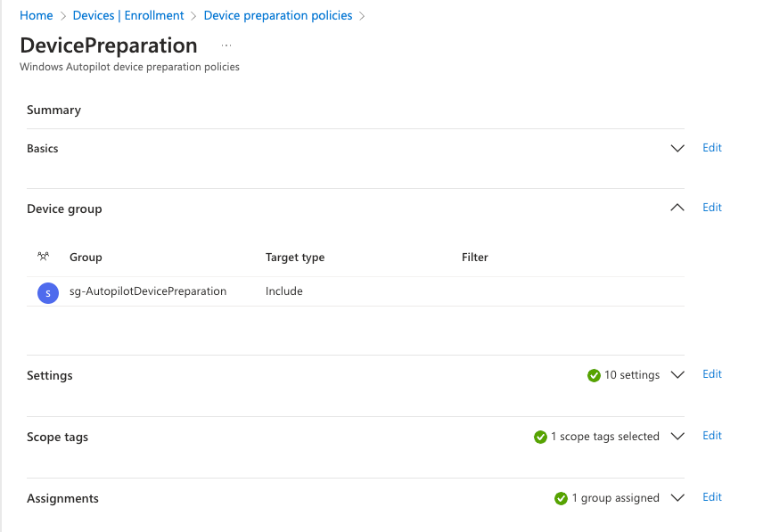Edit the Device group section
Image resolution: width=763 pixels, height=532 pixels.
pos(711,208)
